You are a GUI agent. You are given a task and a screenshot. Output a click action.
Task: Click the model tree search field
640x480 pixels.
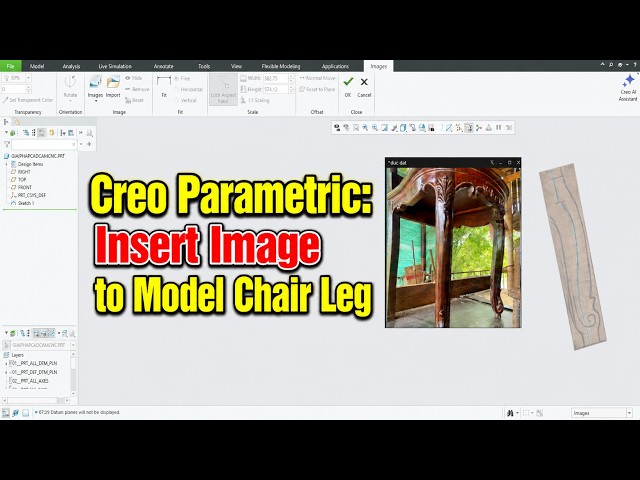[44, 144]
